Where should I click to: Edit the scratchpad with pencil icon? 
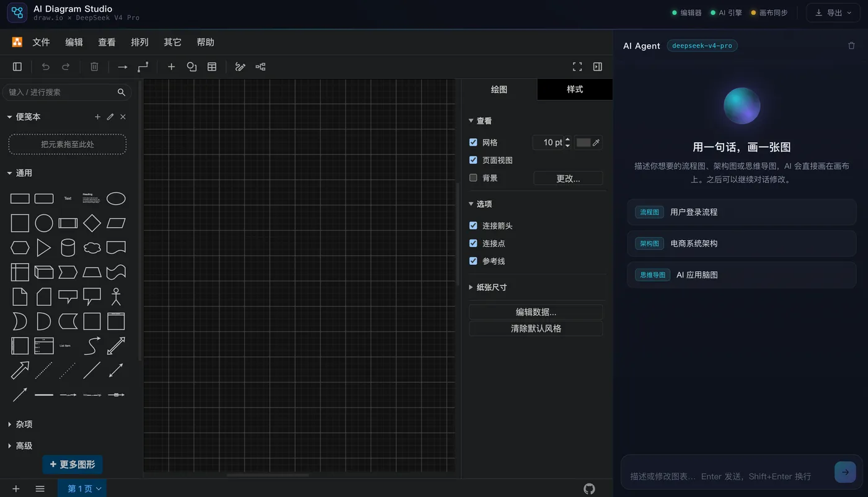pyautogui.click(x=110, y=117)
